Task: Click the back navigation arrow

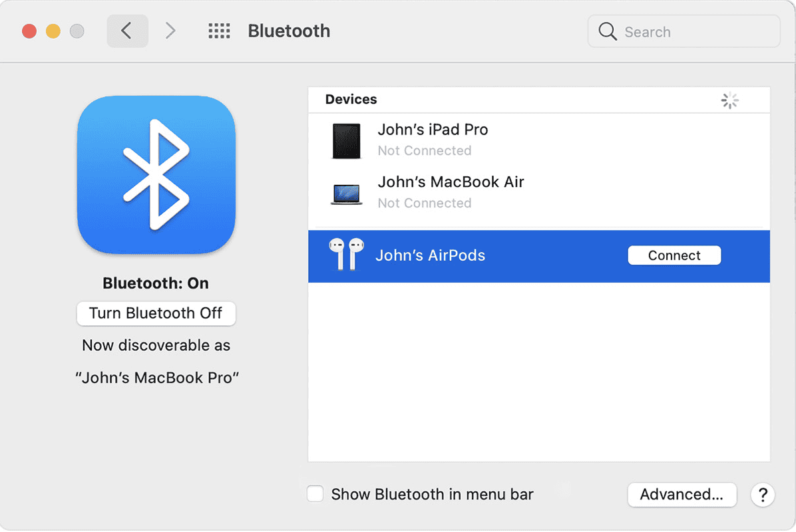Action: click(127, 31)
